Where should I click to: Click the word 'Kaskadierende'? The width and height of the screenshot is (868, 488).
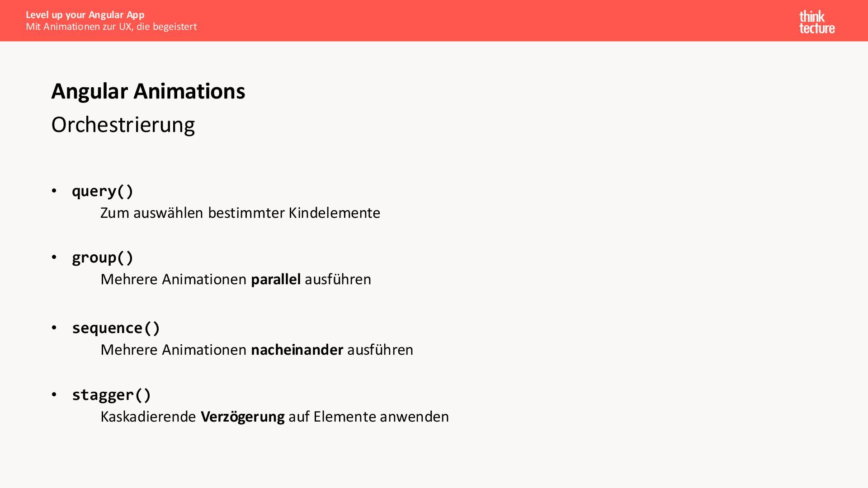pyautogui.click(x=148, y=417)
